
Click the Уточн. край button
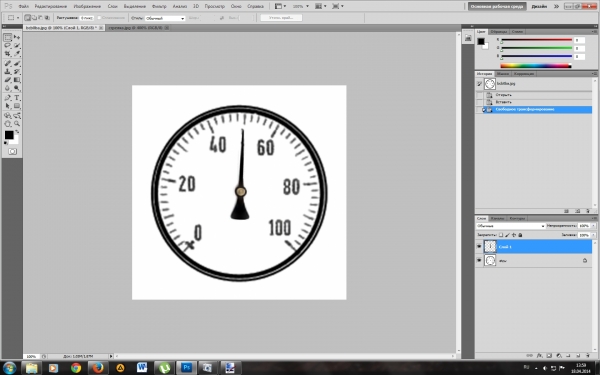click(281, 18)
